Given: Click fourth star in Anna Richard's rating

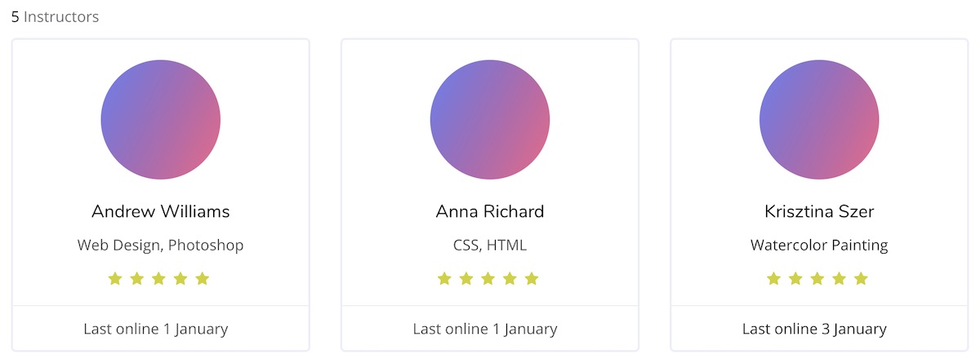Looking at the screenshot, I should [x=510, y=279].
